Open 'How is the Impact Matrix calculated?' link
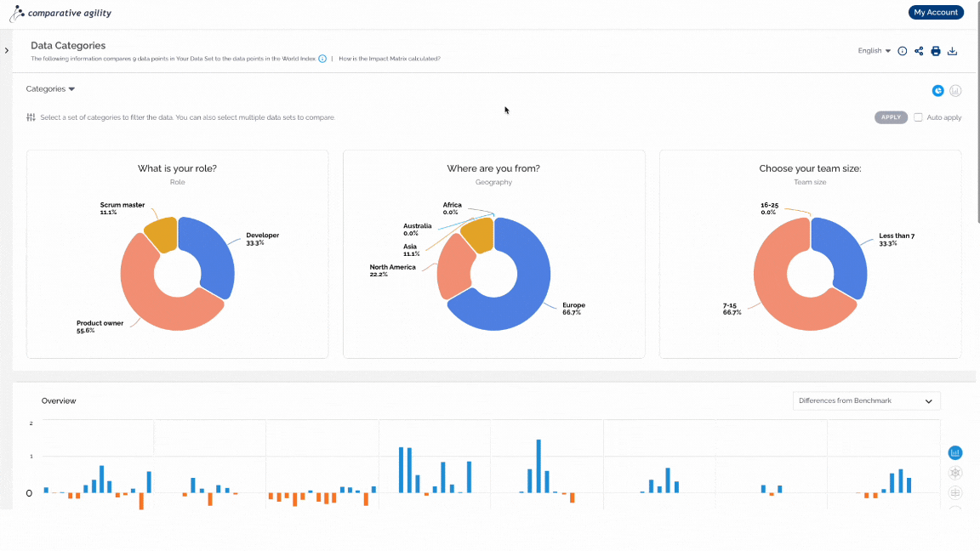980x551 pixels. coord(390,59)
